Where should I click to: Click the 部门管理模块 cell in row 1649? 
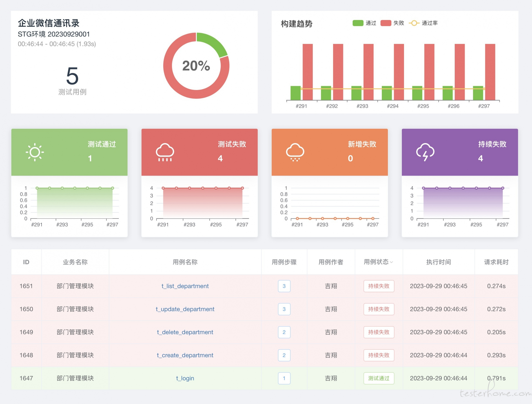[x=75, y=332]
